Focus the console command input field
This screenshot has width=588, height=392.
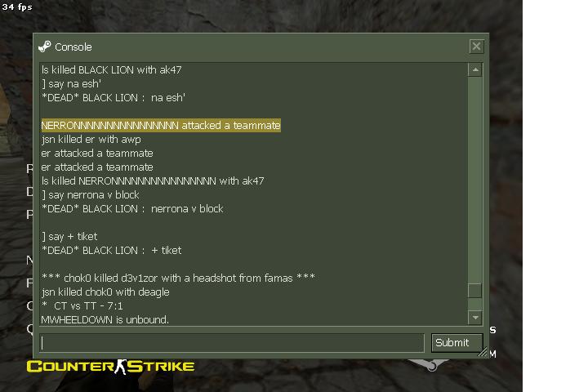point(232,343)
